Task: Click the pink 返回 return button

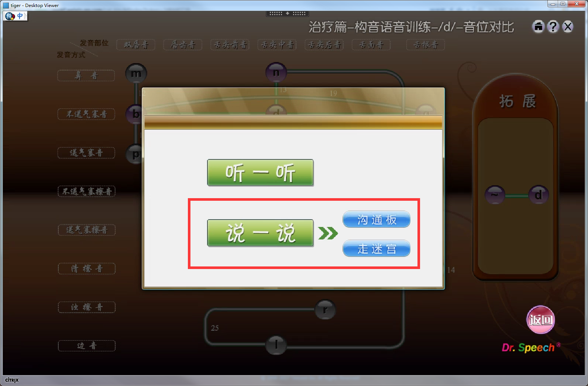Action: point(541,320)
